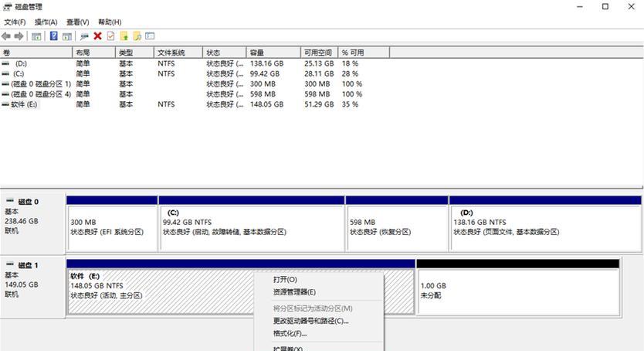Select the (C:) volume row label
The height and width of the screenshot is (351, 644).
[x=19, y=74]
